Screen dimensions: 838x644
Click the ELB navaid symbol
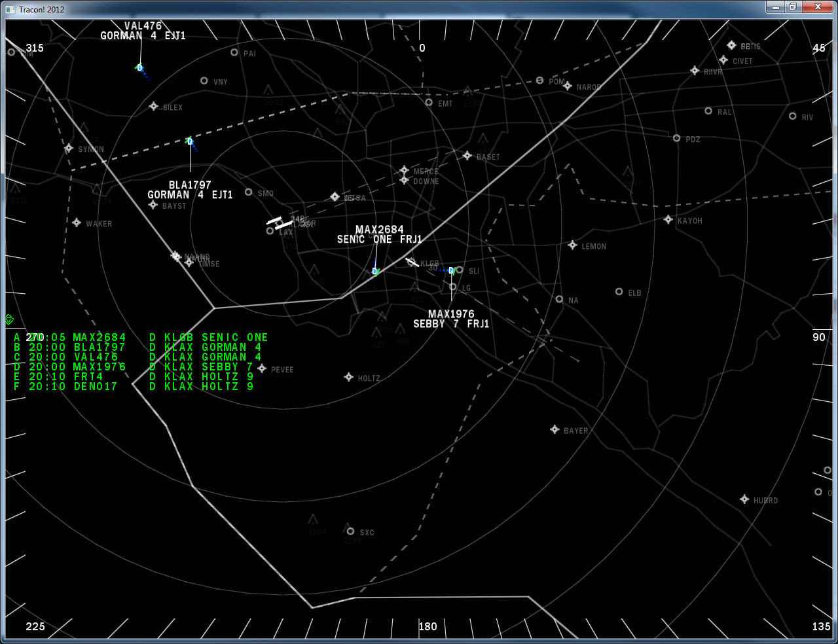[x=619, y=292]
